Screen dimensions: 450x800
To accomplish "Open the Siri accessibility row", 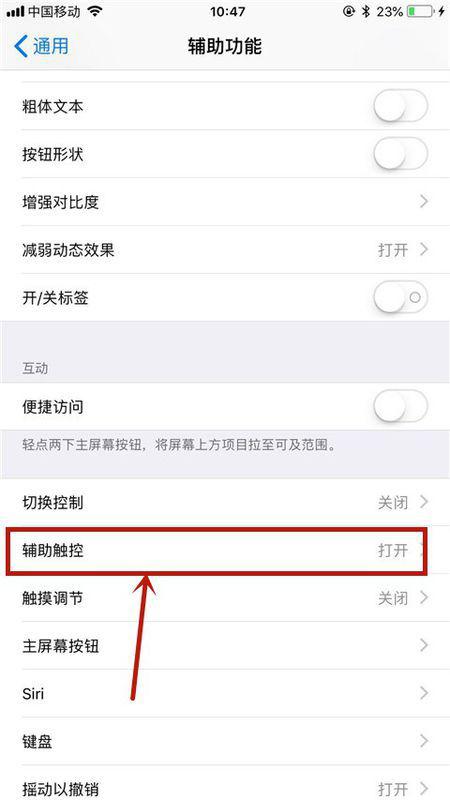I will [x=225, y=693].
